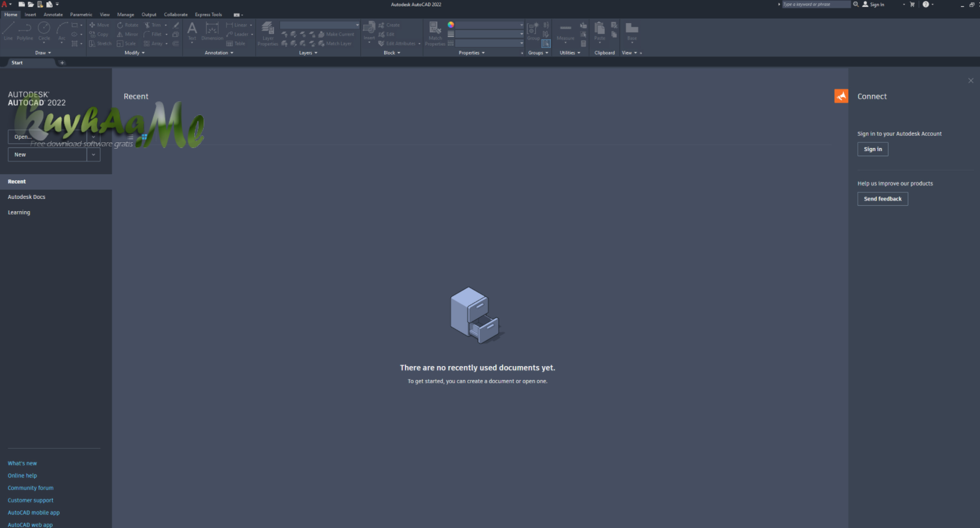The image size is (980, 528).
Task: Click the Mirror modify tool
Action: [128, 34]
